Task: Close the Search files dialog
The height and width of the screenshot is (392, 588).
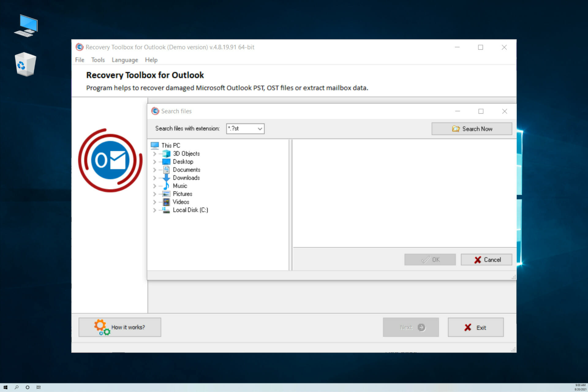Action: click(x=505, y=111)
